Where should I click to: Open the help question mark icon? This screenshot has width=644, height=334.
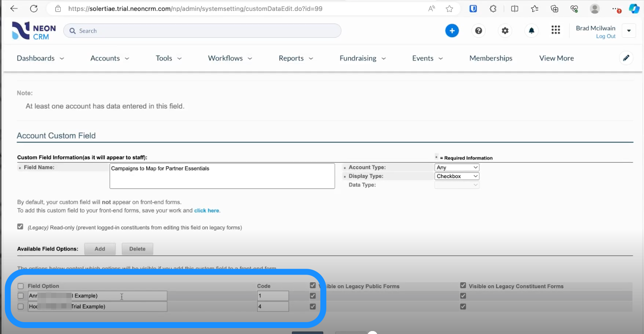pyautogui.click(x=479, y=31)
